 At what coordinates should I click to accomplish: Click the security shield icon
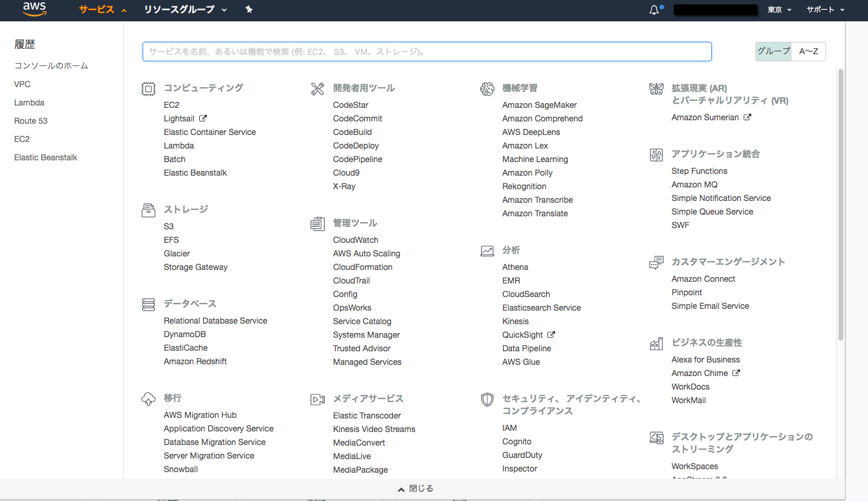point(487,400)
